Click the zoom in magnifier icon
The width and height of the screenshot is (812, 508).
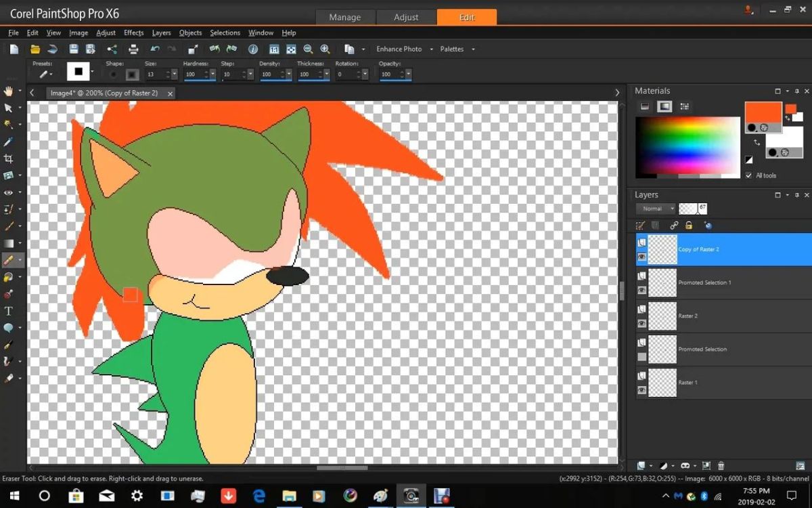(x=325, y=49)
